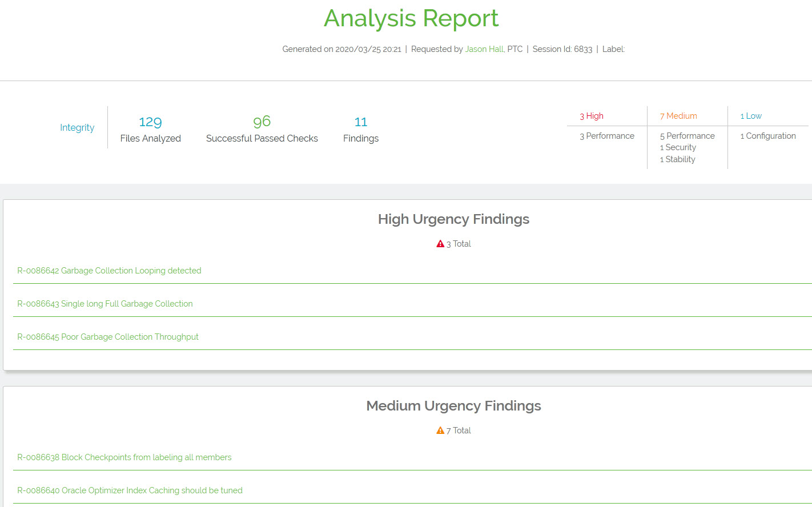This screenshot has width=812, height=507.
Task: Open finding R-0086645 Poor Garbage Collection Throughput
Action: (108, 336)
